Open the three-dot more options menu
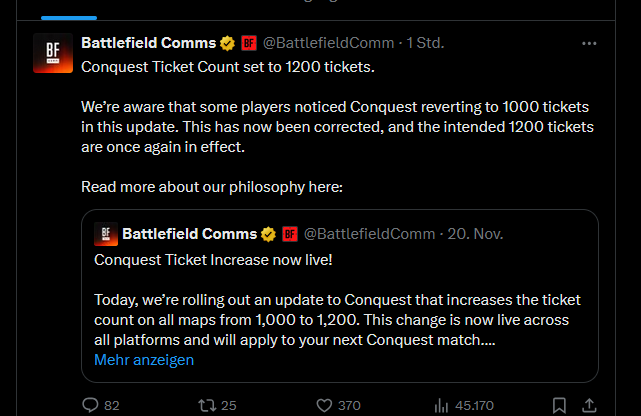 click(x=589, y=43)
